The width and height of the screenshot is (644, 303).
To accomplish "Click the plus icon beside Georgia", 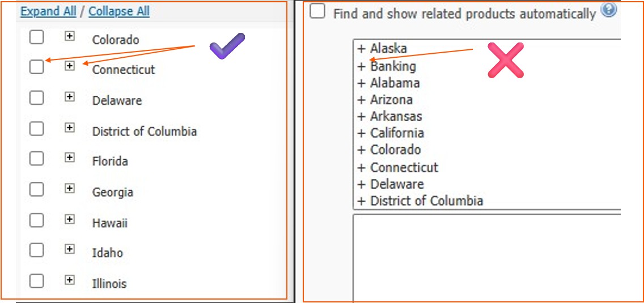I will coord(69,188).
